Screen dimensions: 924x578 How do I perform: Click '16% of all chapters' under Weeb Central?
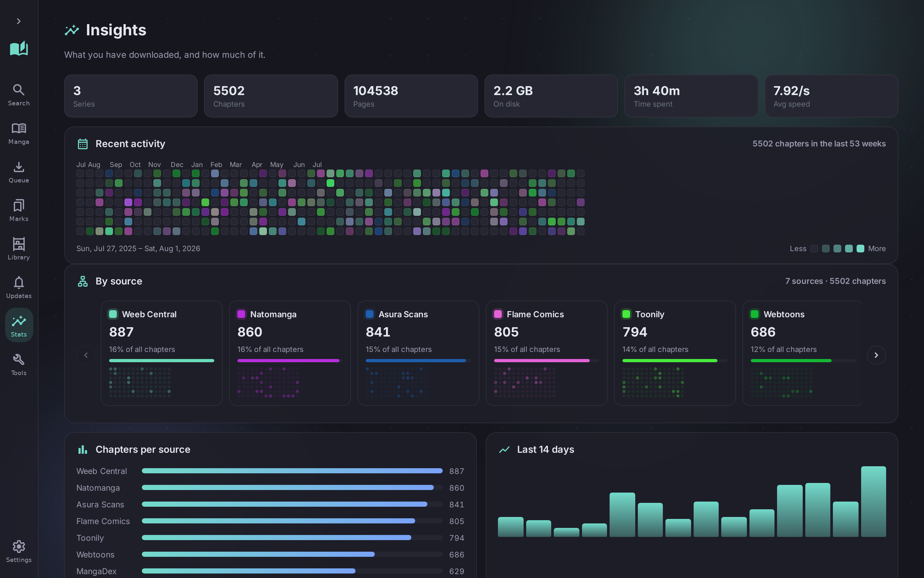pyautogui.click(x=142, y=349)
